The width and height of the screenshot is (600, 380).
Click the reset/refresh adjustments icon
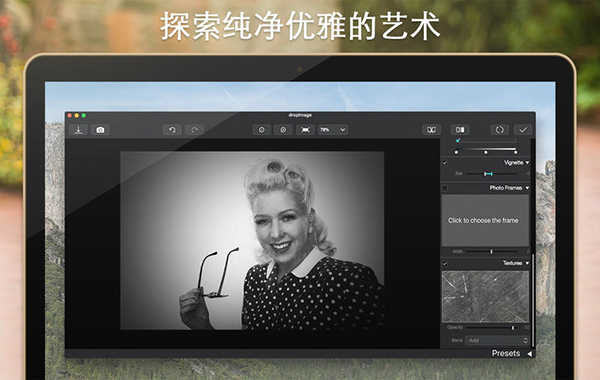point(500,130)
